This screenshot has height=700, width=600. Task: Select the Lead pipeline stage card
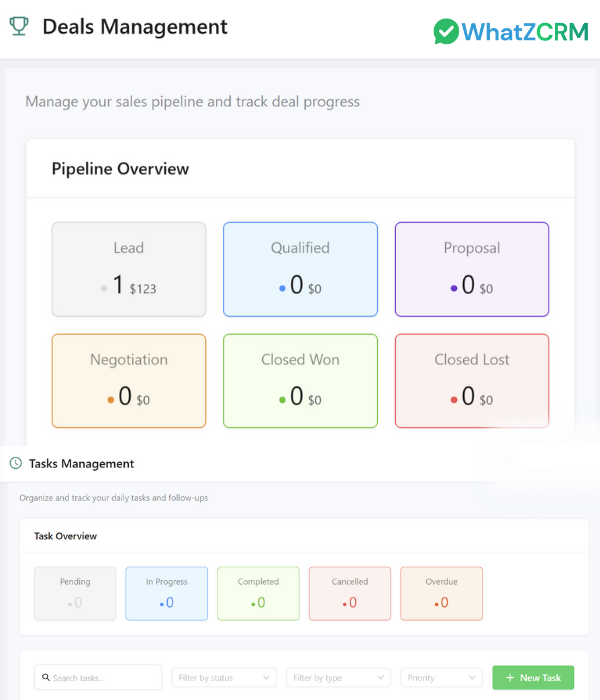[129, 270]
